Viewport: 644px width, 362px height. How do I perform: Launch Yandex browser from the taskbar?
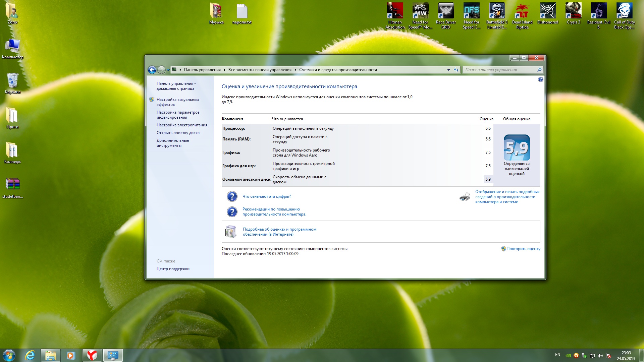pyautogui.click(x=92, y=355)
